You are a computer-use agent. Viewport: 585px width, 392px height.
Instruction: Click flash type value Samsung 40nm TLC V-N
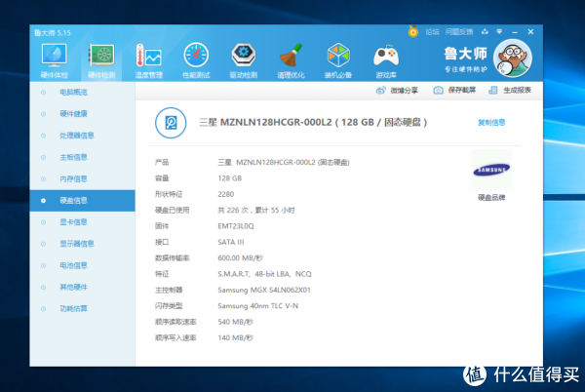257,306
